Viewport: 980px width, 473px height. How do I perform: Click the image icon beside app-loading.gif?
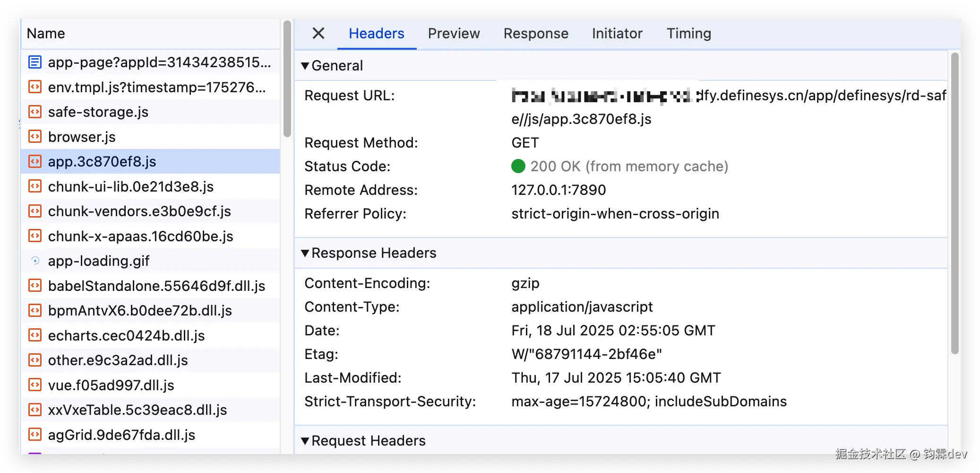(x=35, y=261)
